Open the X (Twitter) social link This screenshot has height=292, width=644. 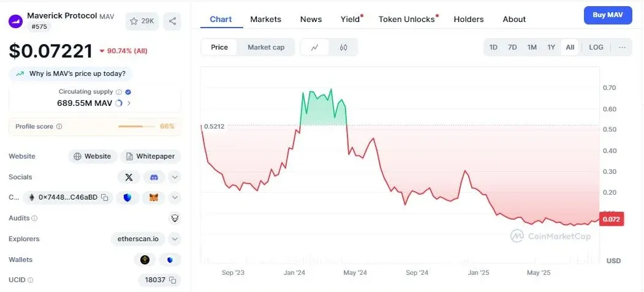click(129, 177)
